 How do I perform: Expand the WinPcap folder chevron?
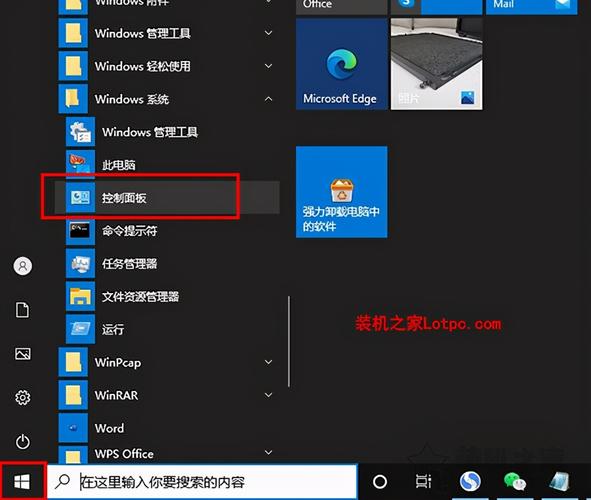pos(268,362)
